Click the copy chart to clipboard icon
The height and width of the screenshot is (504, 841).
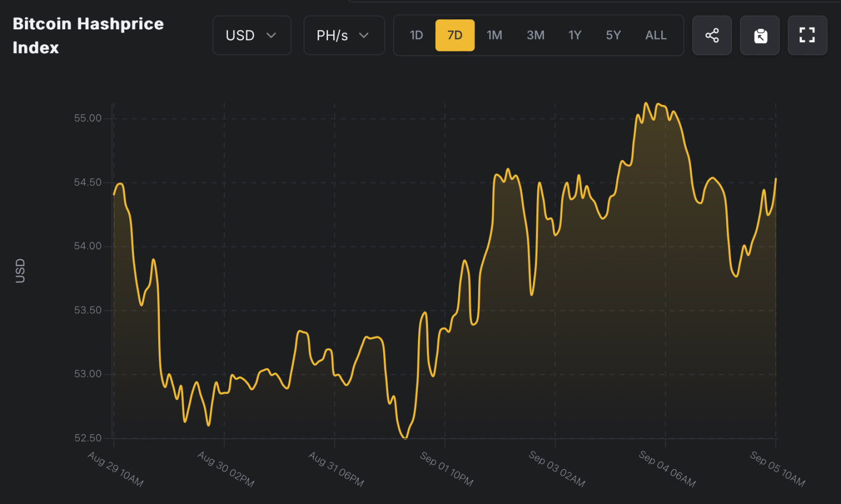[x=760, y=35]
